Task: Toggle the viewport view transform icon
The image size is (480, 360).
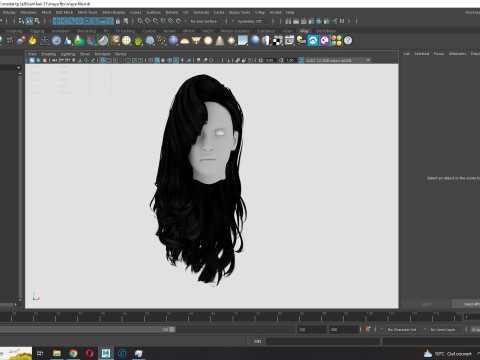Action: (x=301, y=60)
